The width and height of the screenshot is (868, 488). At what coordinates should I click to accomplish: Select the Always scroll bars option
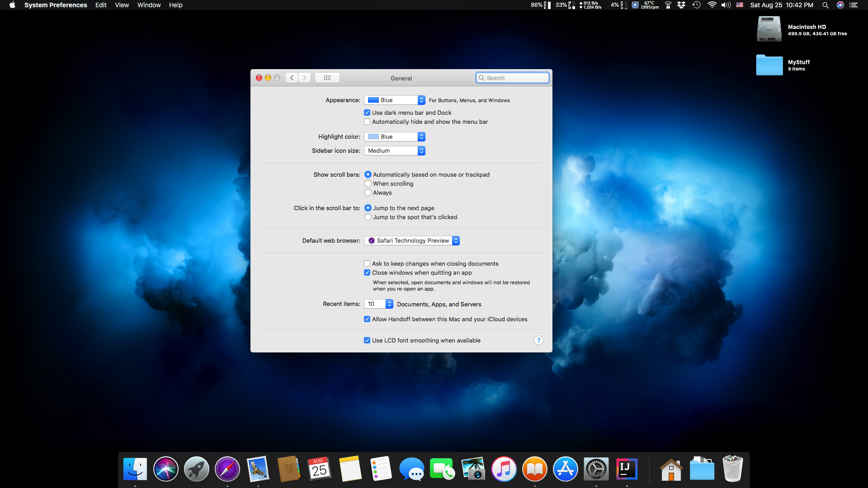tap(368, 192)
